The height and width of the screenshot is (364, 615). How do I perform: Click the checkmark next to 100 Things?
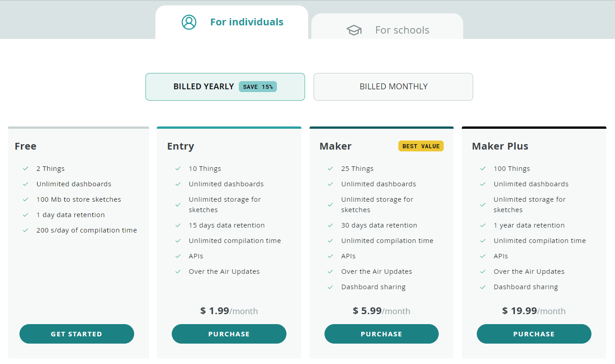(483, 169)
